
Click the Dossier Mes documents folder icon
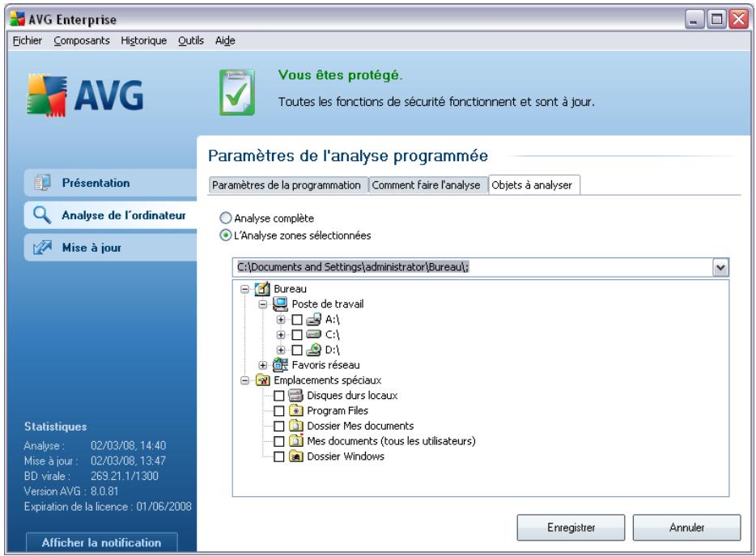click(295, 426)
